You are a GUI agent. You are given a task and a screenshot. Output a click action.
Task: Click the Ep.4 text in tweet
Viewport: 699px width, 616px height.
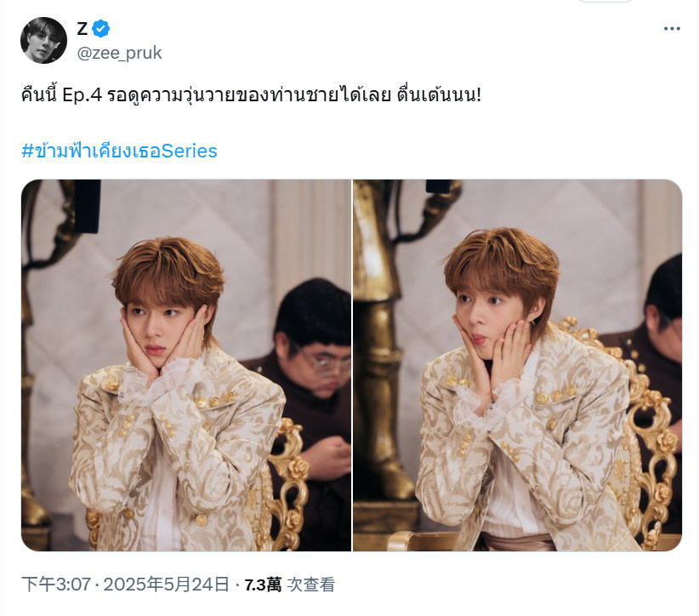(82, 95)
